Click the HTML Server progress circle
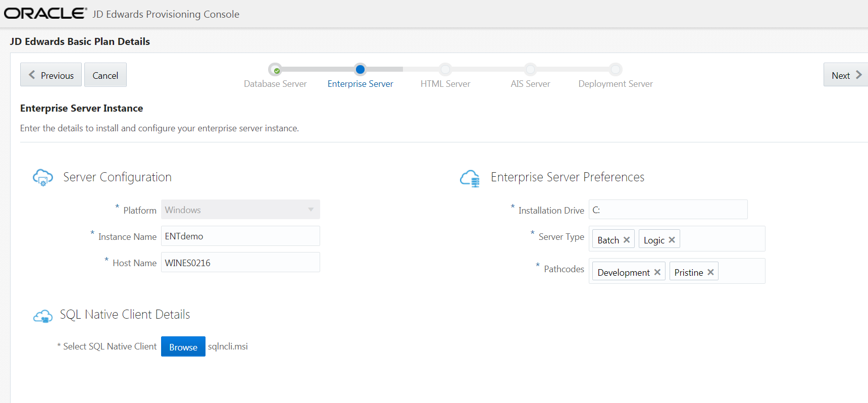The height and width of the screenshot is (403, 868). click(x=445, y=69)
